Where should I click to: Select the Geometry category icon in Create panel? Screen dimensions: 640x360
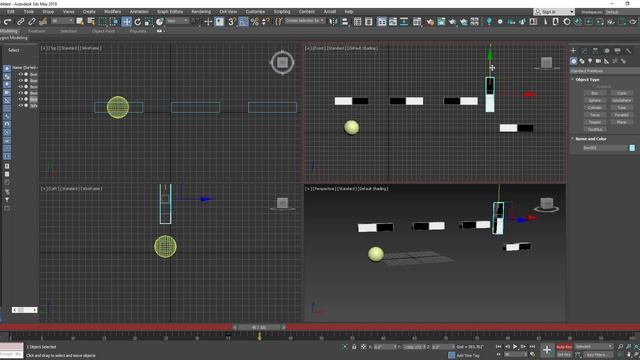(573, 61)
